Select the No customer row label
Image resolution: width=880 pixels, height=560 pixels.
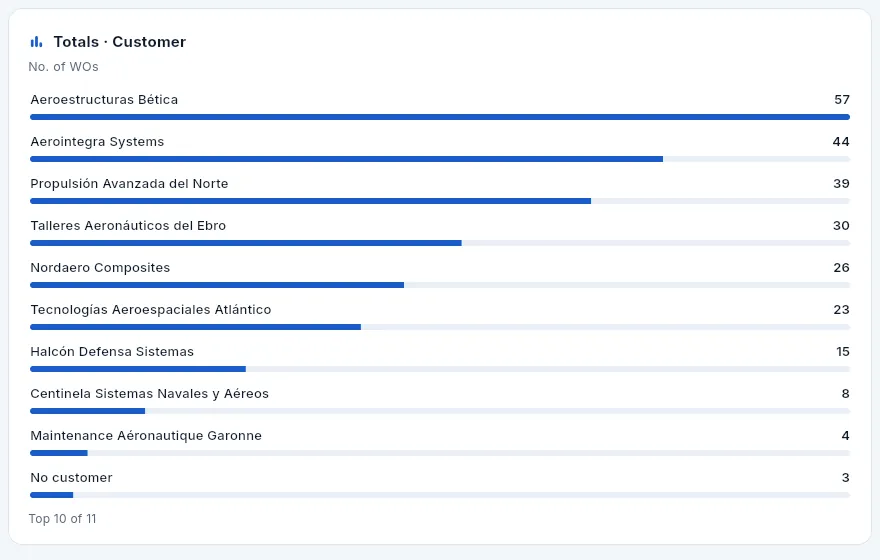point(71,478)
